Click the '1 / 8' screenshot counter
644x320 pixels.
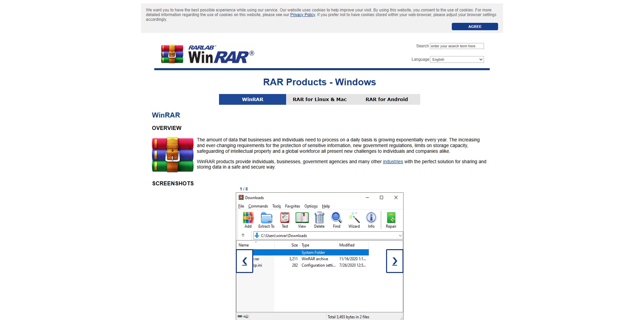[244, 189]
